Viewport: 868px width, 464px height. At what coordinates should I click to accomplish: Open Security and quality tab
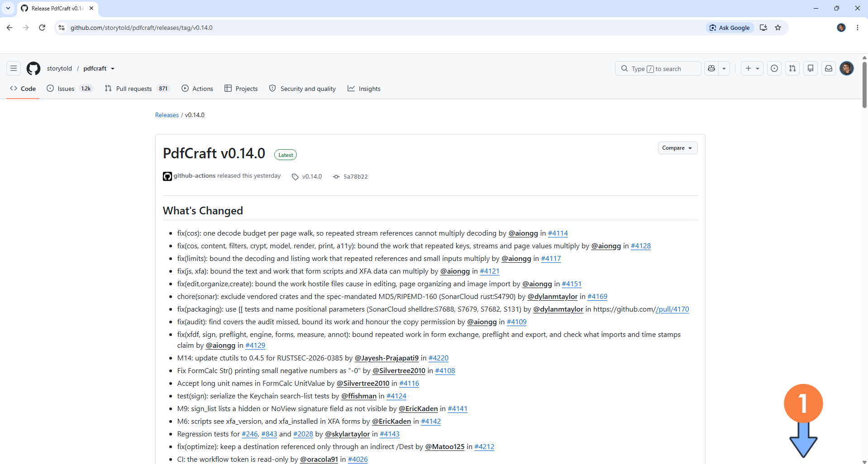(x=302, y=89)
